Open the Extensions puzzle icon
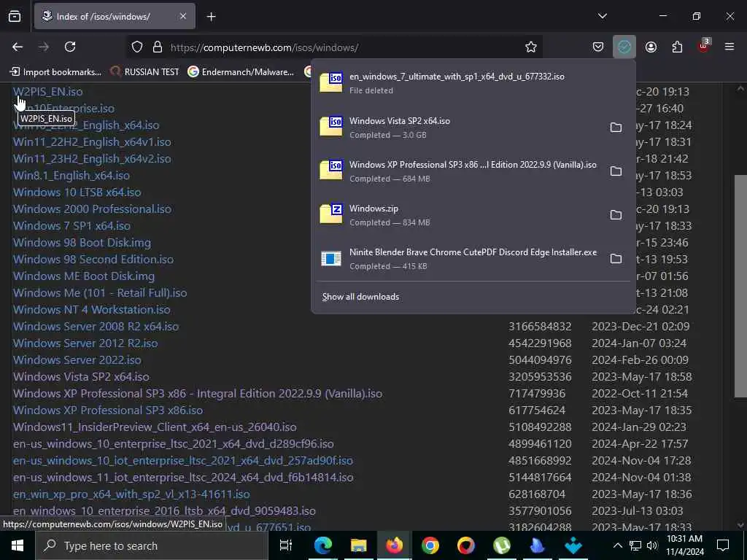 677,47
